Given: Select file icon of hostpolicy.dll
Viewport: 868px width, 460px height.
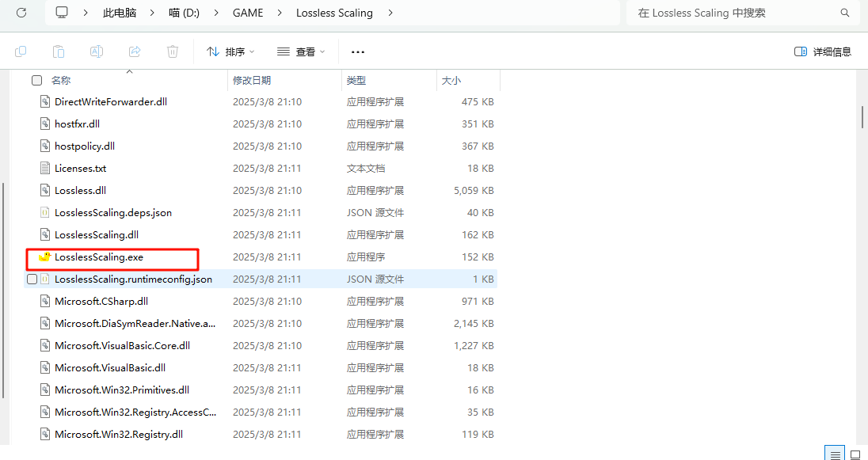Looking at the screenshot, I should pos(45,146).
